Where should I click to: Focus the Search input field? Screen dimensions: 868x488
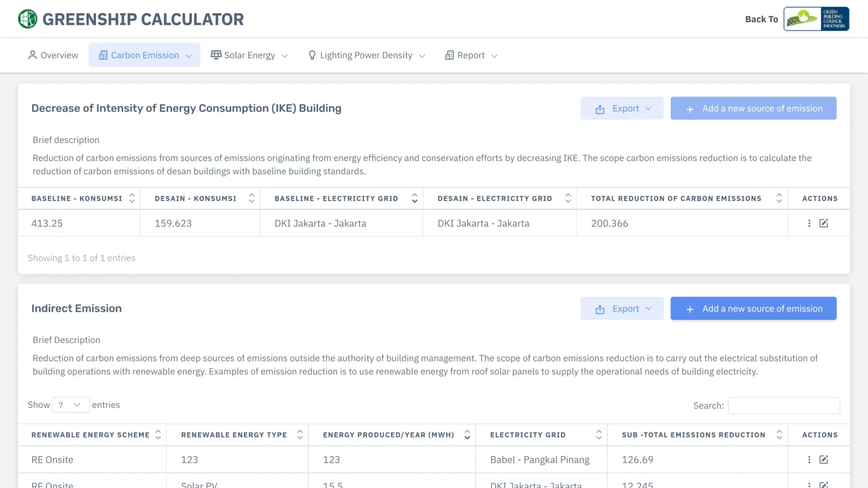click(784, 406)
